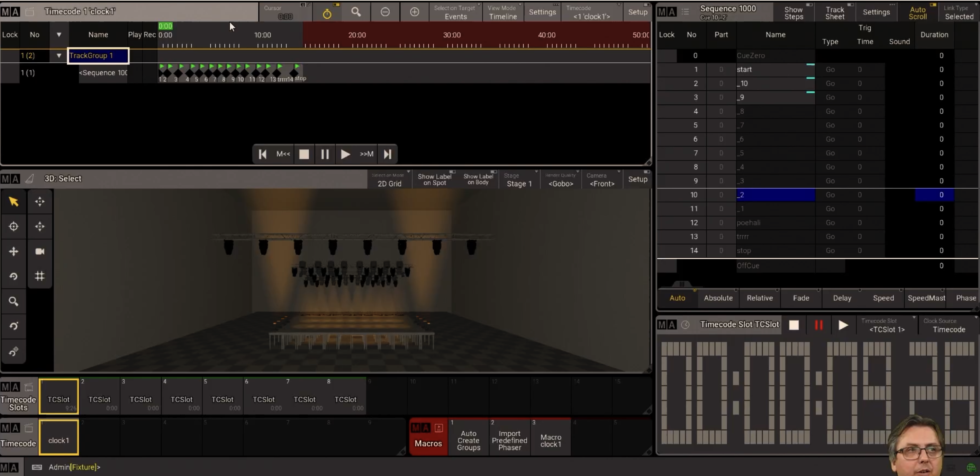
Task: Open the Render Quality Gobo dropdown
Action: pos(560,179)
